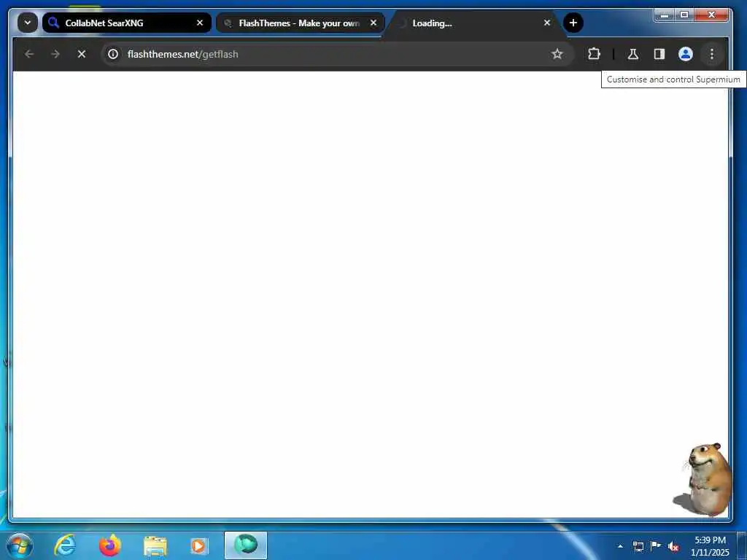This screenshot has width=747, height=560.
Task: Open the experiments flask icon
Action: coord(632,54)
